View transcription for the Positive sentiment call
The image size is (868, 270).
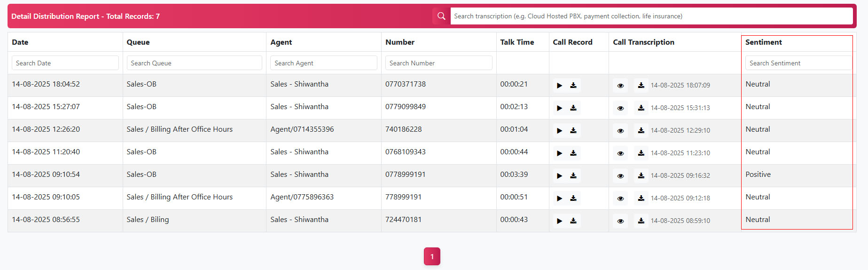pos(620,176)
